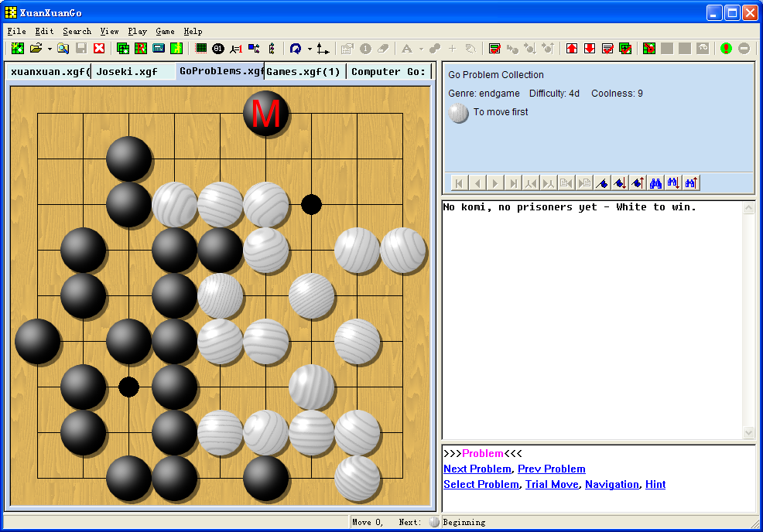Click green board with red pointer icon
Viewport: 763px width, 532px height.
pos(649,49)
